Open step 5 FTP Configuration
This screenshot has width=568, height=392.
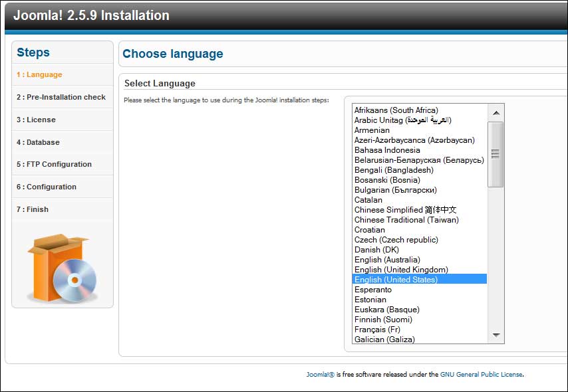click(54, 164)
